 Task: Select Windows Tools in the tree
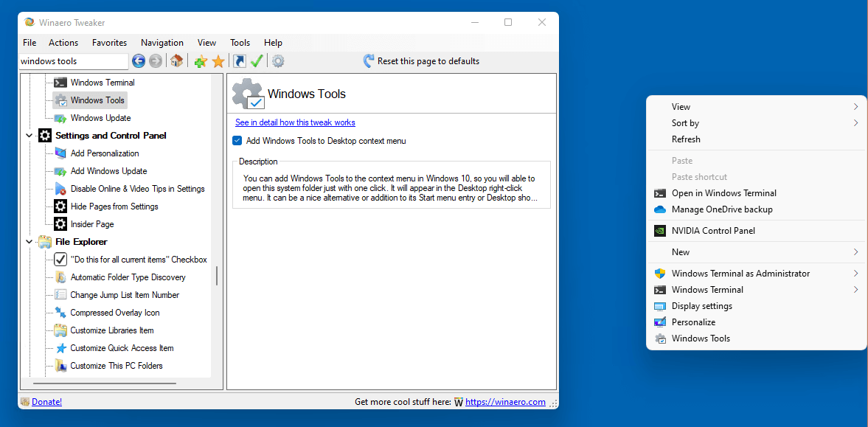pos(90,100)
